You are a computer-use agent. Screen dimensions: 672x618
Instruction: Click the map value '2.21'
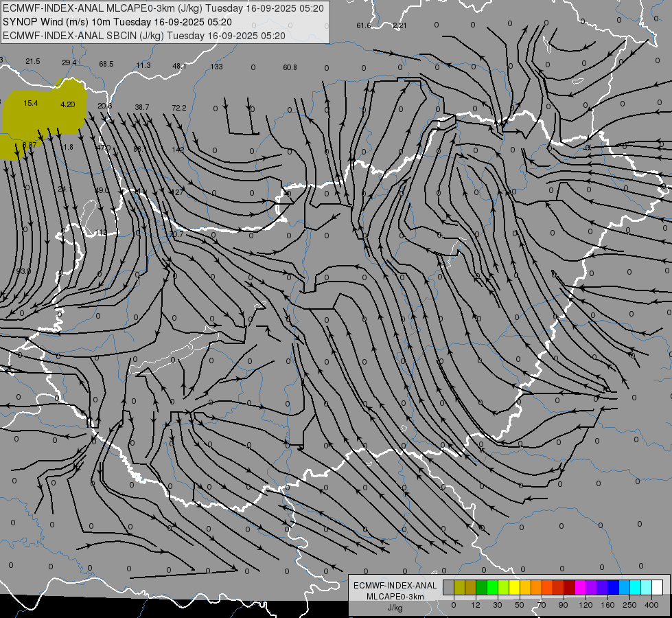pos(399,25)
